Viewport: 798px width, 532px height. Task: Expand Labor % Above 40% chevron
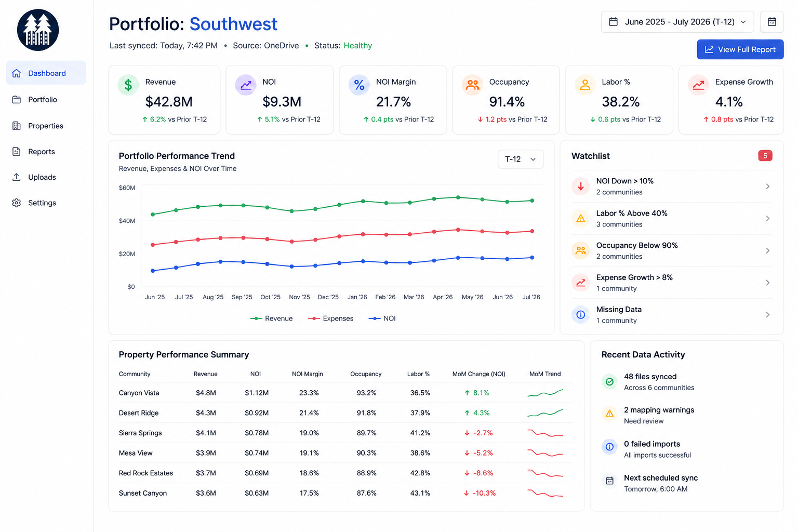(767, 218)
